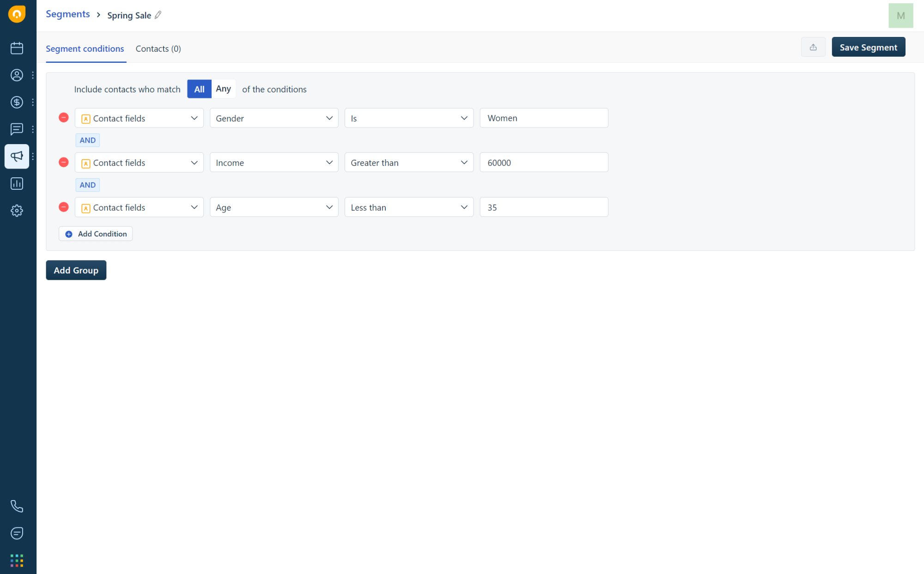The image size is (924, 574).
Task: Open the Less than operator dropdown
Action: point(409,207)
